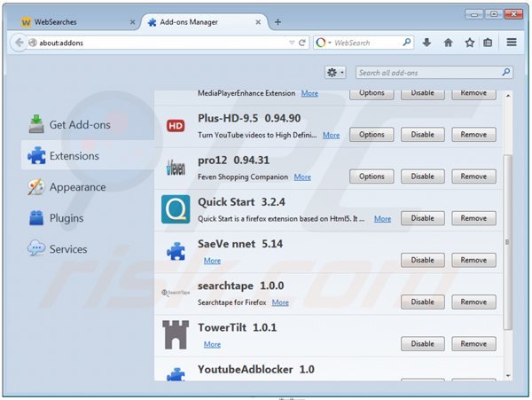532x400 pixels.
Task: Open add-ons tools gear dropdown
Action: 335,72
